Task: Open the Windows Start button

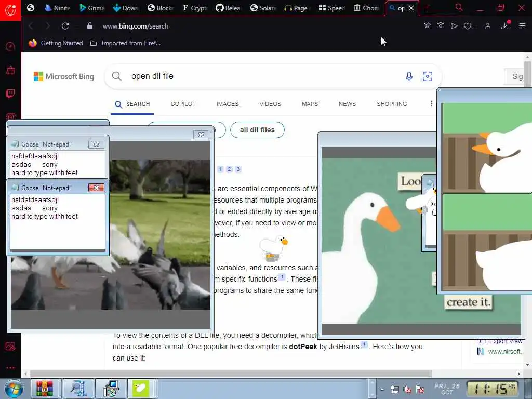Action: coord(14,389)
